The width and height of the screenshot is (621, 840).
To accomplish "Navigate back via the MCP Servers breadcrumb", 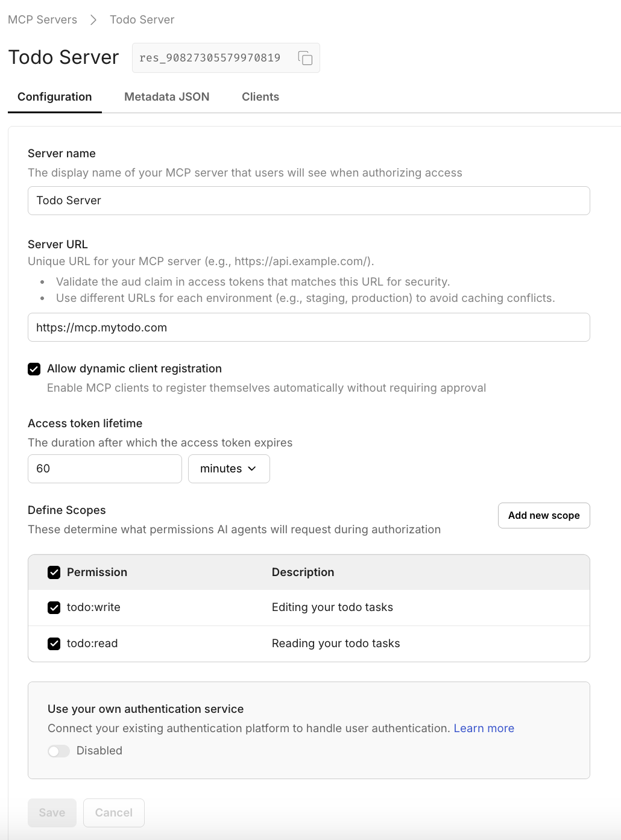I will click(42, 19).
